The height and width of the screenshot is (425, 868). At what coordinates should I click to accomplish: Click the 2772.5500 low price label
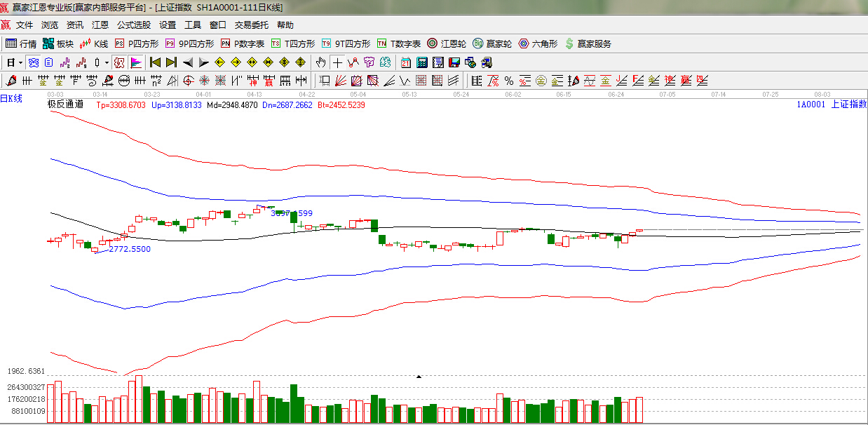(130, 249)
